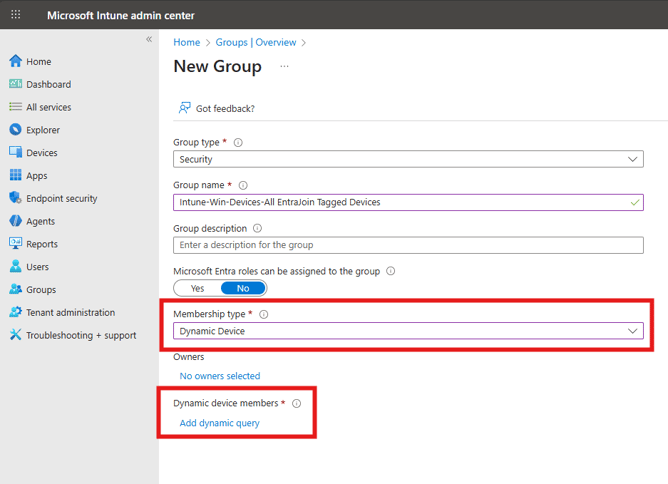Click the Add dynamic query link
This screenshot has width=668, height=484.
[219, 423]
